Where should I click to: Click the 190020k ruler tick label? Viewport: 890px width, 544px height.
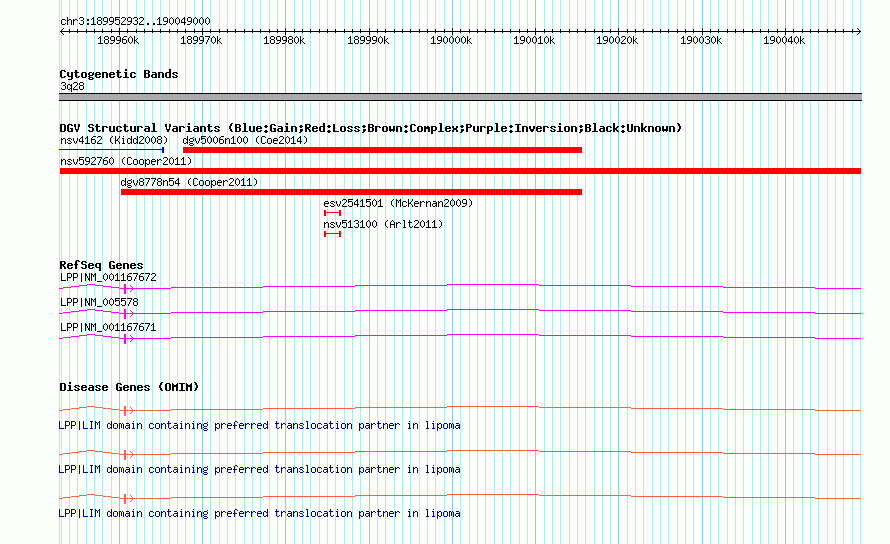(x=617, y=40)
